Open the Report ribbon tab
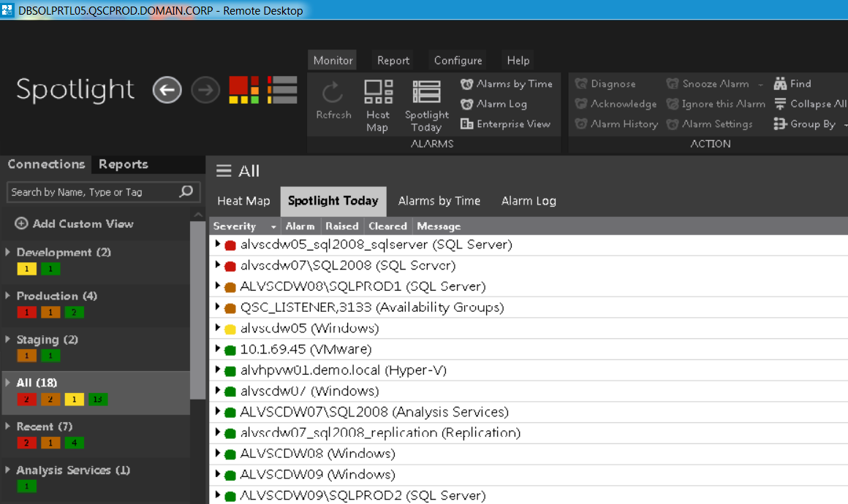 coord(393,60)
